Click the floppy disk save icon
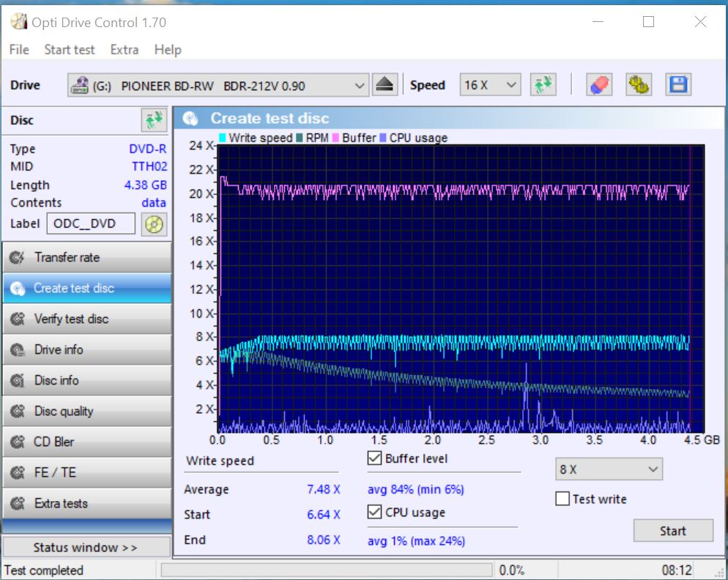The width and height of the screenshot is (728, 580). (678, 85)
